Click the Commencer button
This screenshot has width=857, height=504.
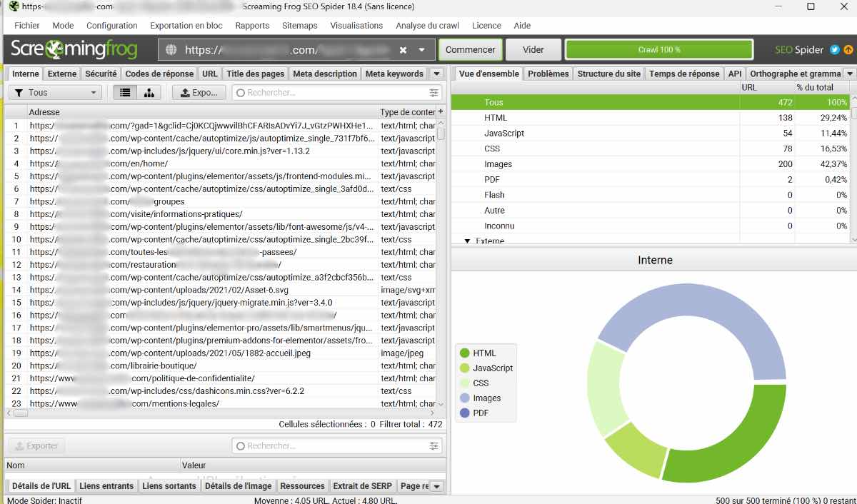coord(471,50)
